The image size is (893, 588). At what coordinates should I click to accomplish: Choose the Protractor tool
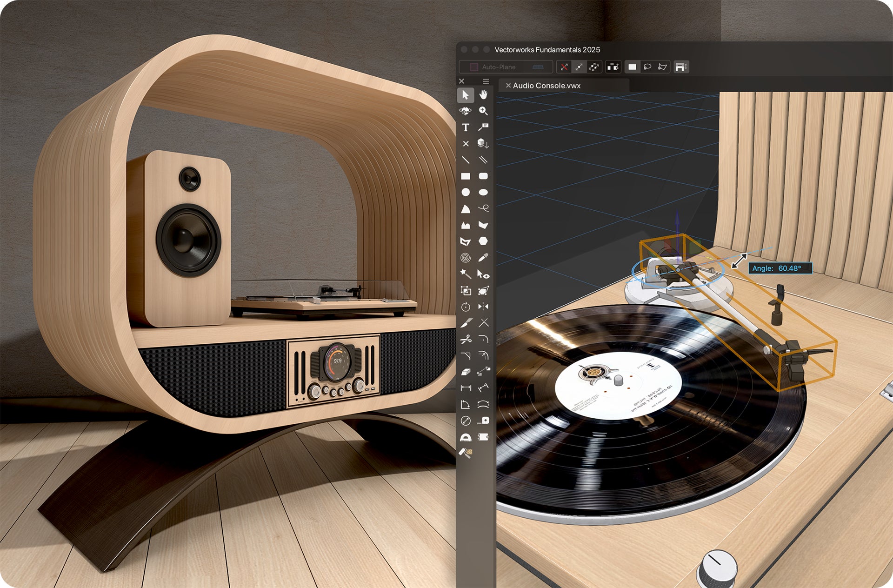point(466,436)
